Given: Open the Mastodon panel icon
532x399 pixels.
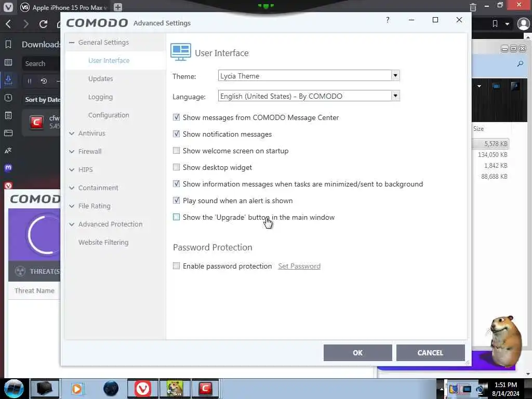Looking at the screenshot, I should click(x=8, y=168).
